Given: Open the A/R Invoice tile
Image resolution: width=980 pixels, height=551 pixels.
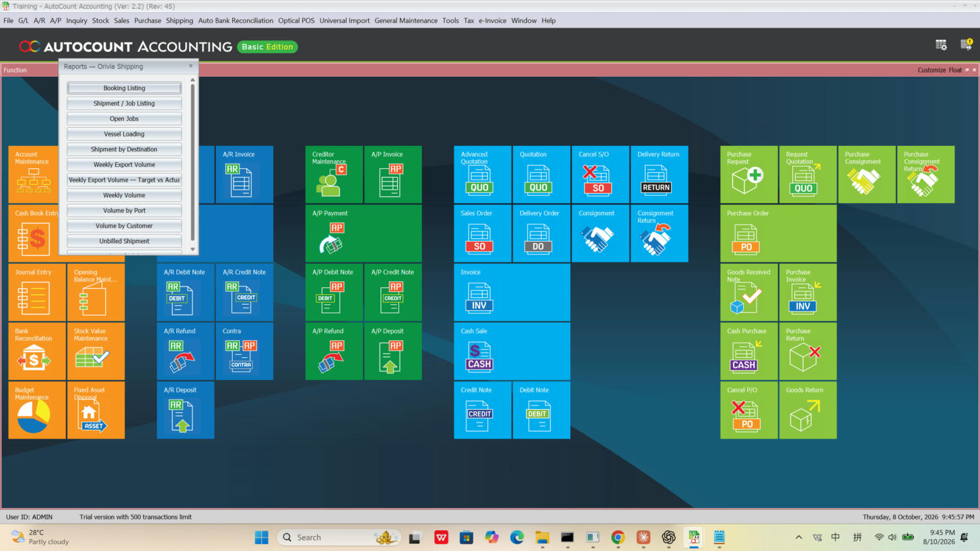Looking at the screenshot, I should coord(244,174).
